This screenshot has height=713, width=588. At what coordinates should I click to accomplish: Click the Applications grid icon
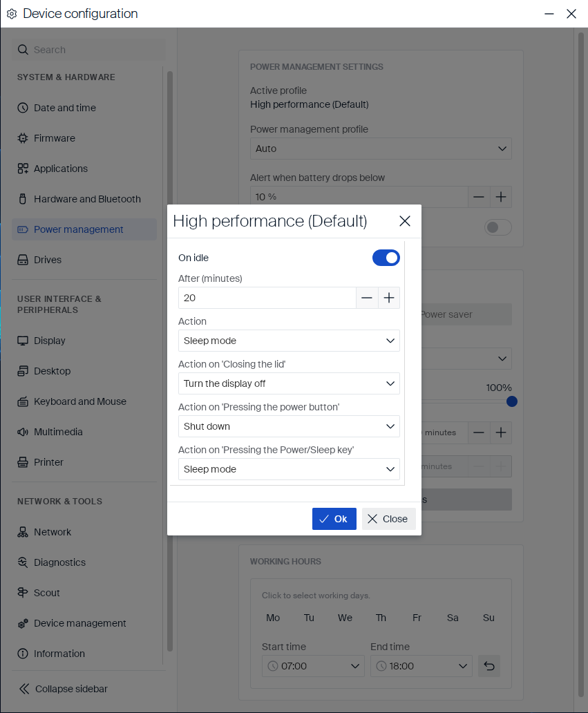pos(23,169)
